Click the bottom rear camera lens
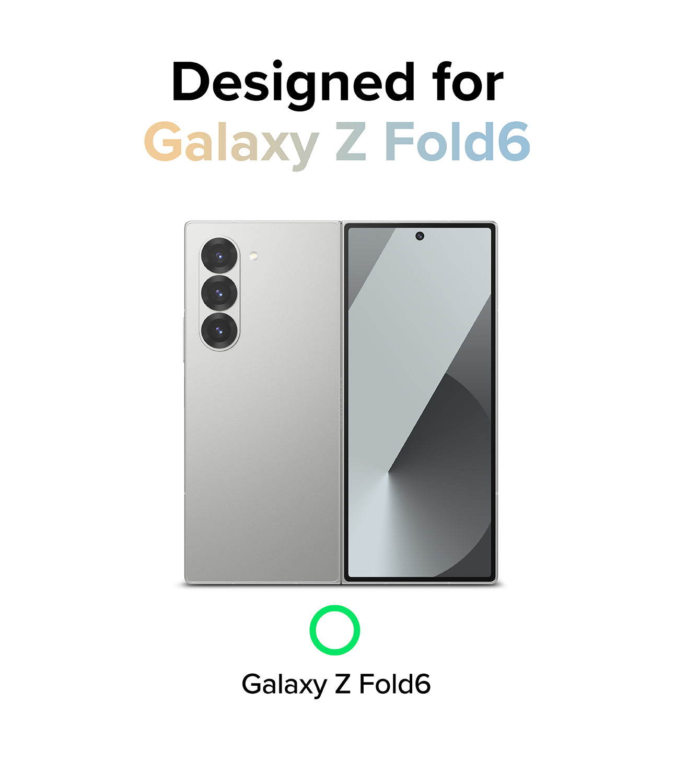 (x=219, y=330)
